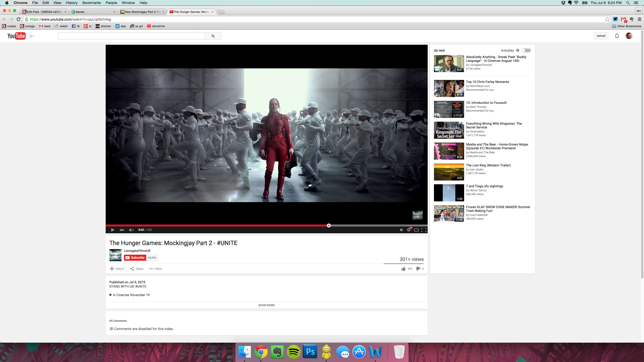This screenshot has width=644, height=362.
Task: Open Top 10 Chris Farley Moments thumbnail
Action: tap(449, 88)
